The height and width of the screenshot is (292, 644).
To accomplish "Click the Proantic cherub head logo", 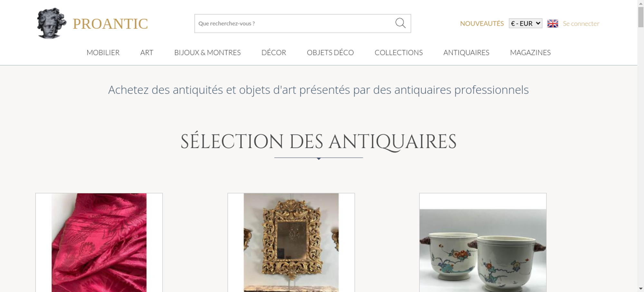I will [x=52, y=23].
